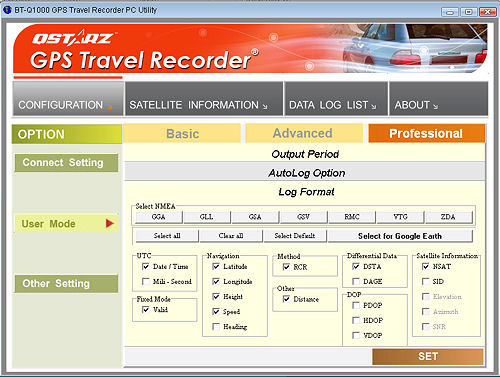This screenshot has width=500, height=377.
Task: Switch to the Basic tab
Action: coord(182,133)
